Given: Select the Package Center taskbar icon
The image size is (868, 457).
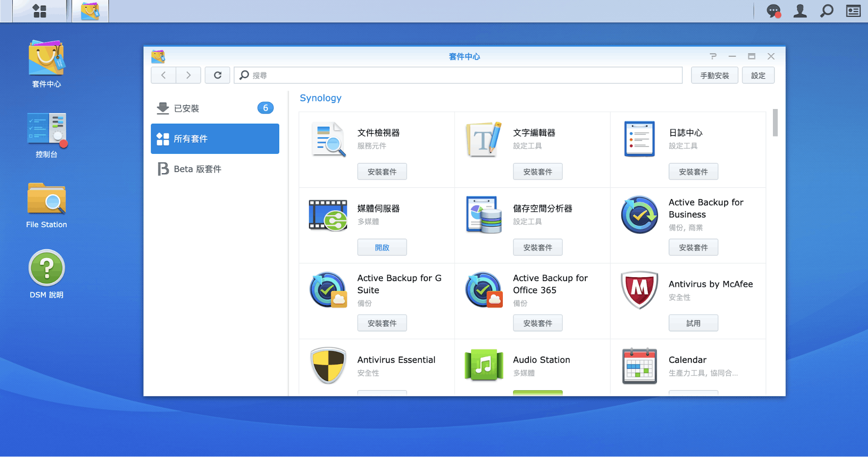Looking at the screenshot, I should pyautogui.click(x=90, y=11).
